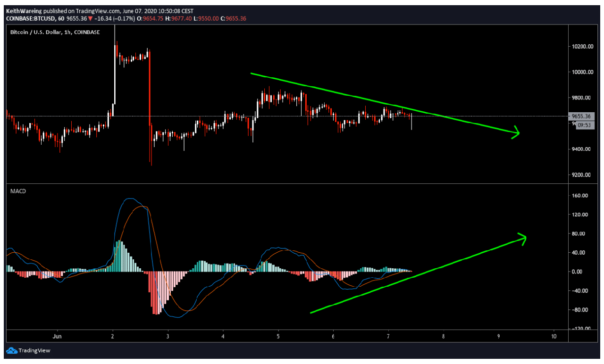
Task: Click the date 3 on the time axis
Action: point(168,337)
